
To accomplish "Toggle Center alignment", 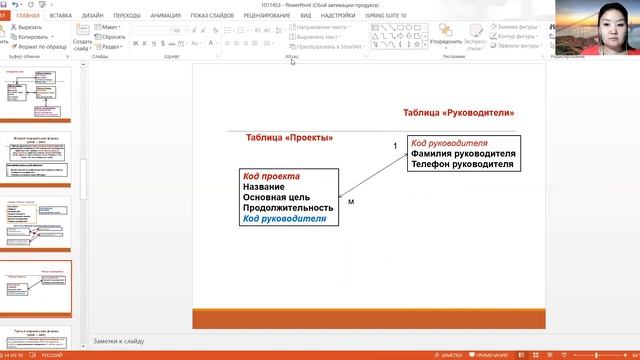I will (236, 43).
